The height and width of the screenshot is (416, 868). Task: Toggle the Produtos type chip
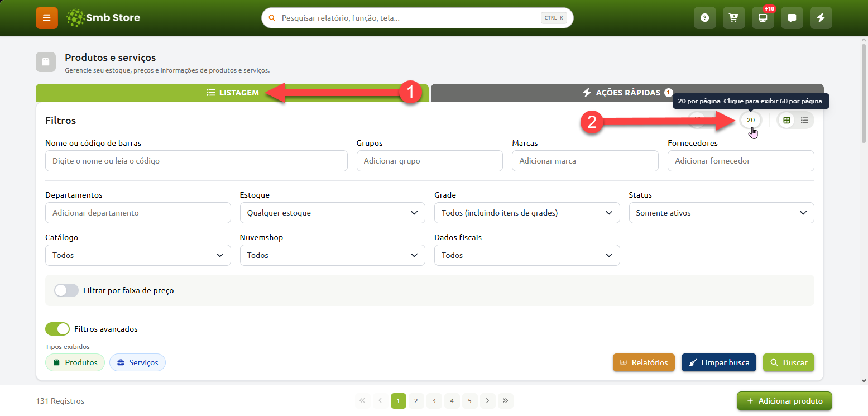(x=75, y=362)
